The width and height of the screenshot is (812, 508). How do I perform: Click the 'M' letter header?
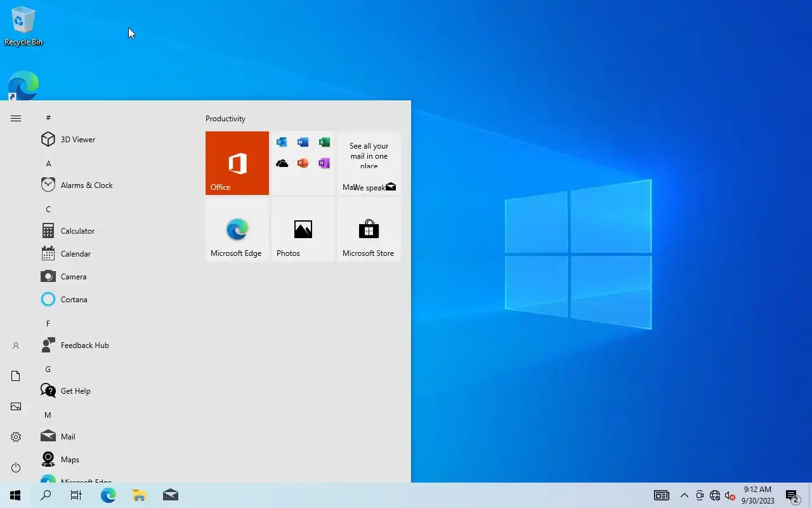[48, 415]
